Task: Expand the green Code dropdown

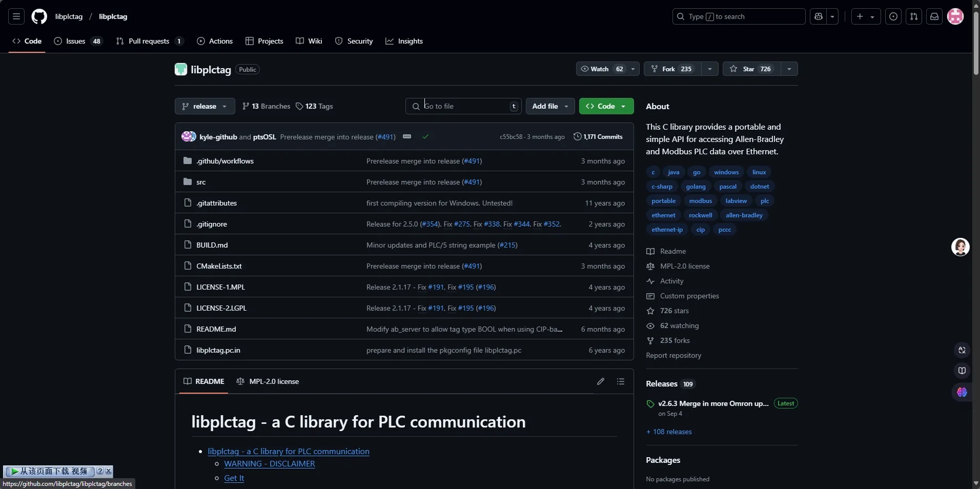Action: [x=606, y=106]
